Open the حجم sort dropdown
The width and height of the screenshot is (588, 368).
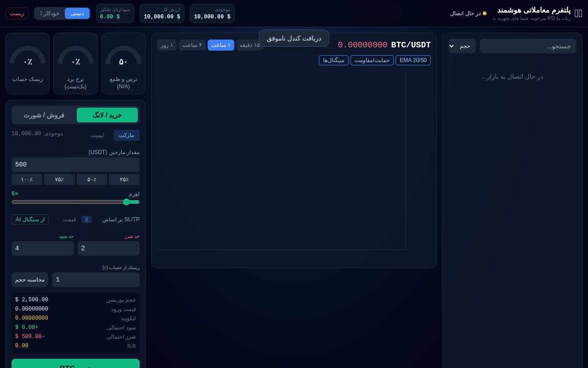pyautogui.click(x=462, y=46)
